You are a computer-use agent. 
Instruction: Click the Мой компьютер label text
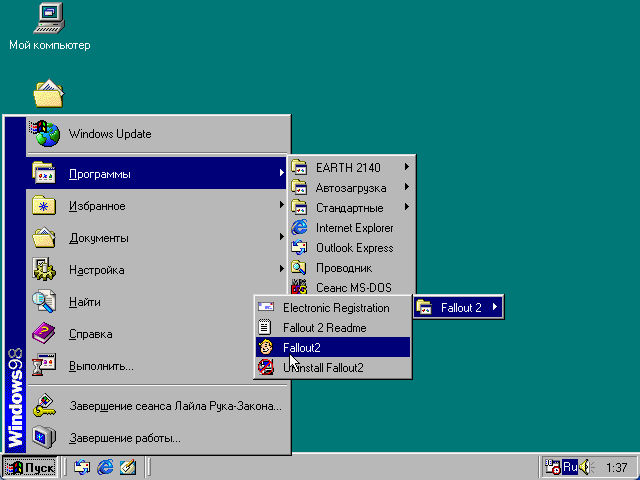coord(49,45)
